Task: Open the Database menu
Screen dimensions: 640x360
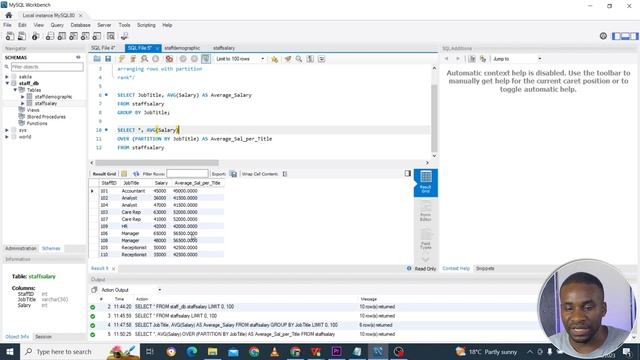Action: [x=80, y=25]
